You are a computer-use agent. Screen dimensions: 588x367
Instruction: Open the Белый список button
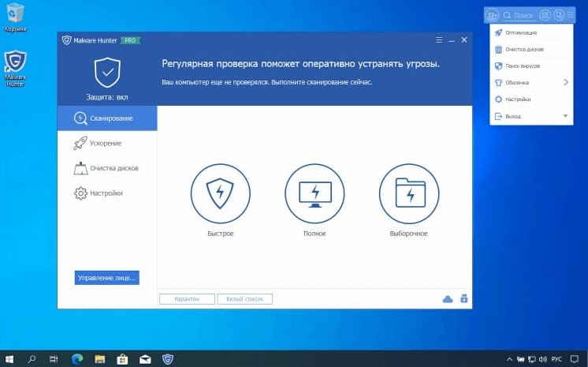tap(245, 299)
